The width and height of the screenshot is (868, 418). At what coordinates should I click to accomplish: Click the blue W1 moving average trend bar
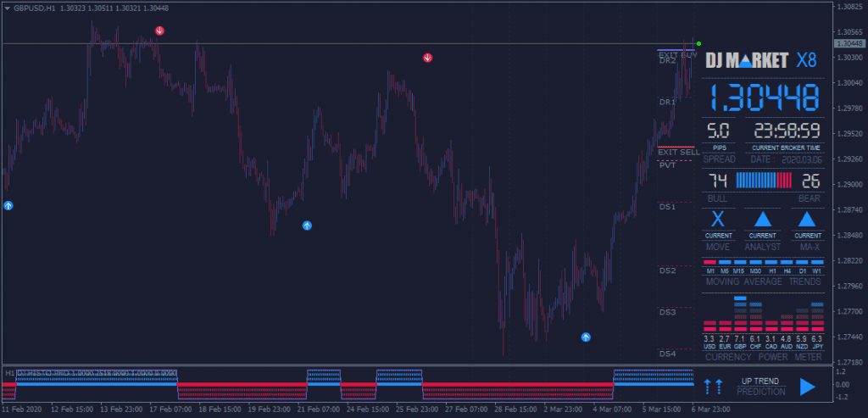[x=817, y=262]
